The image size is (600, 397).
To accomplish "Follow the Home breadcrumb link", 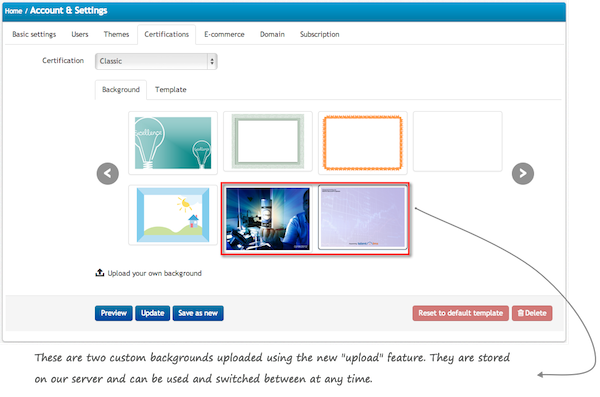I will pos(13,11).
